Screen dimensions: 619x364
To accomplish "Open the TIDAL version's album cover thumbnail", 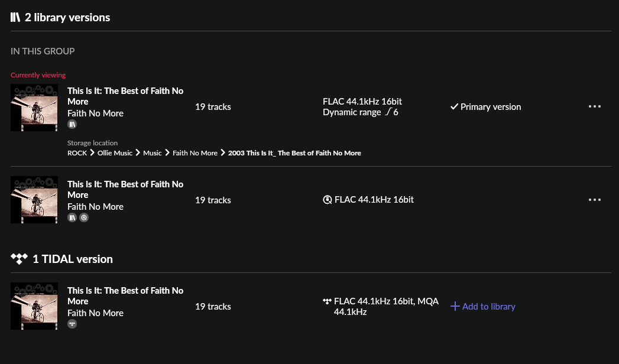I will click(x=34, y=306).
